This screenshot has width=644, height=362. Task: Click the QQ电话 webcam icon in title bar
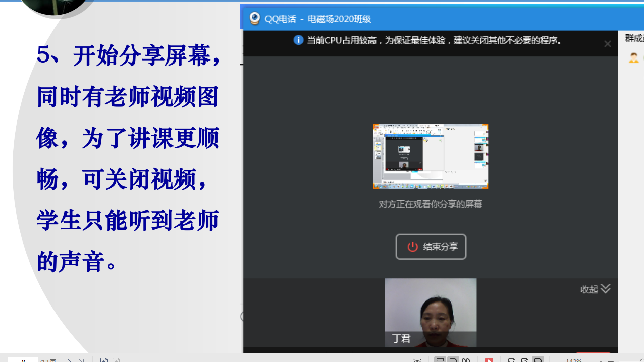coord(255,19)
